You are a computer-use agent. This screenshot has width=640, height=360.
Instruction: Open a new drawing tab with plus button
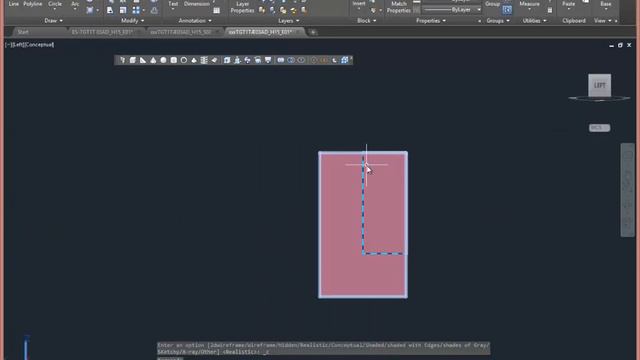coord(313,32)
